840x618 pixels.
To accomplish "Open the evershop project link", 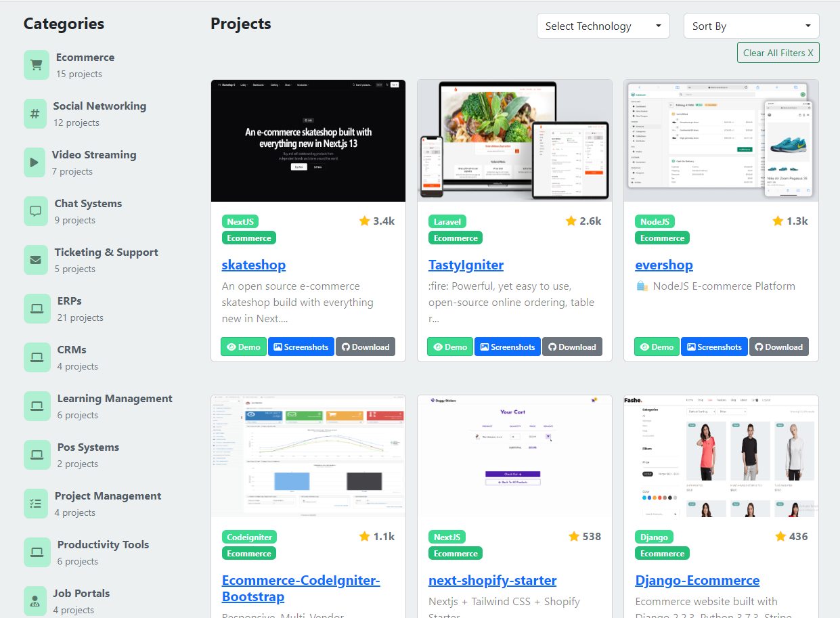I will (664, 265).
